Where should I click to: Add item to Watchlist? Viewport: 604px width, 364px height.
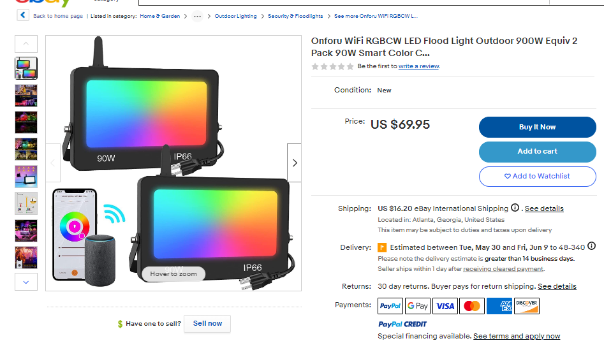538,177
